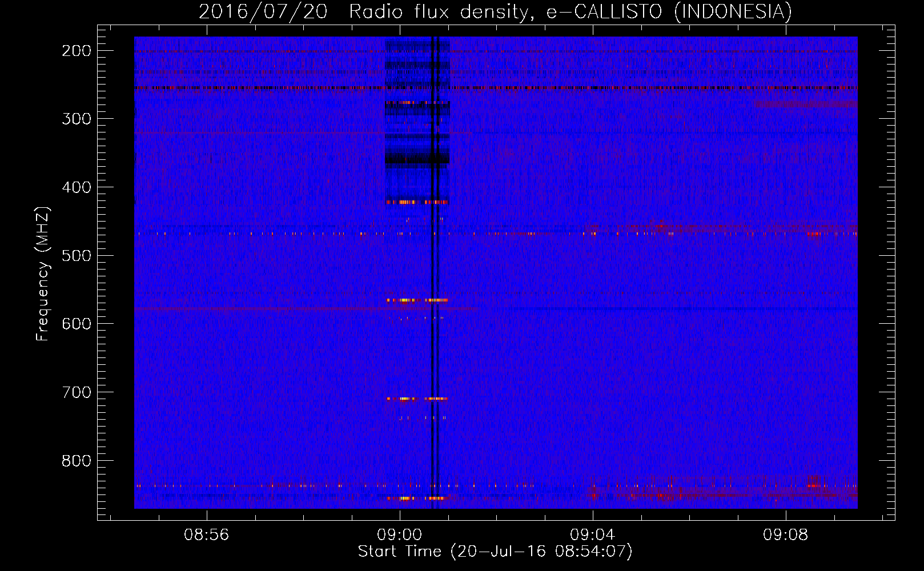Select the 400 frequency tick label

(x=77, y=187)
